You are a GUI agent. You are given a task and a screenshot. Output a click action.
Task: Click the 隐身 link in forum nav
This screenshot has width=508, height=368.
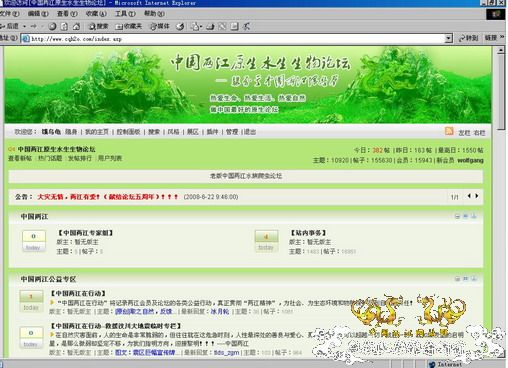pos(71,132)
